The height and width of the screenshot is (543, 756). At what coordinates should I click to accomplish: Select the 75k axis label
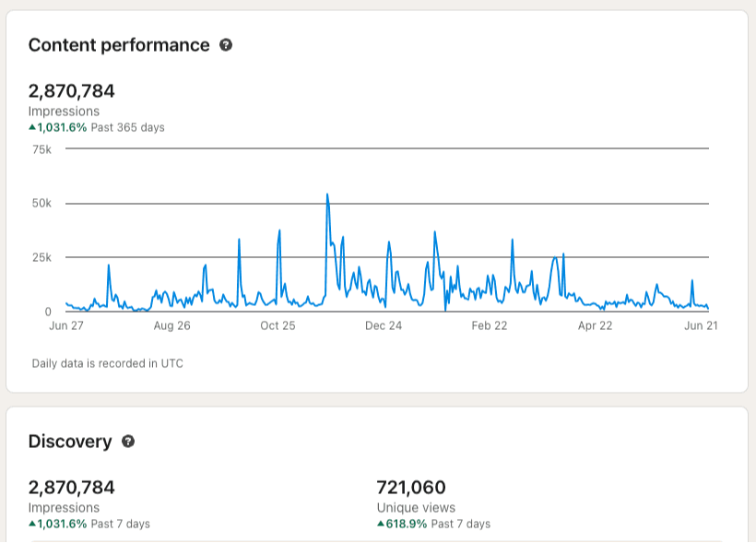(x=41, y=149)
